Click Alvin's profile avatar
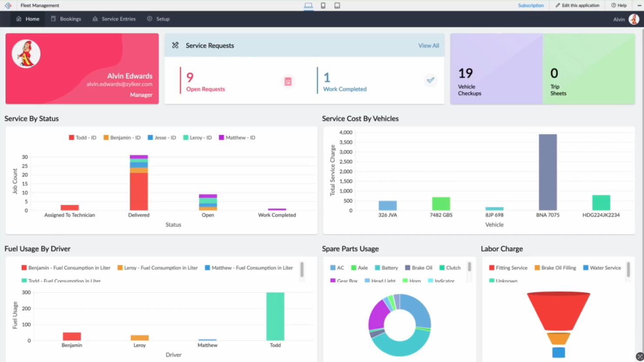This screenshot has height=362, width=644. [x=634, y=19]
